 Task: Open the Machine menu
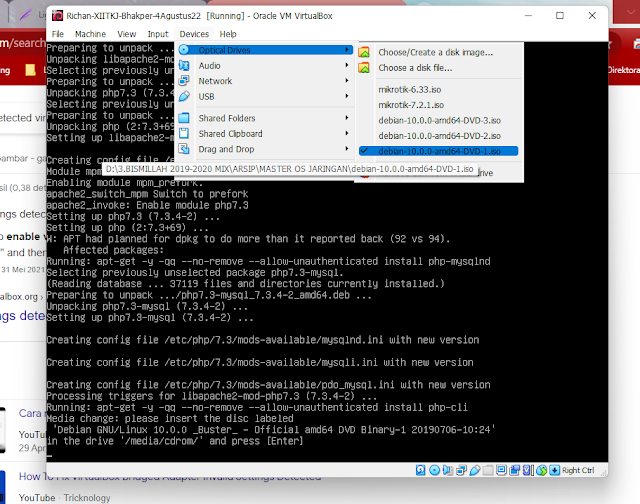(90, 34)
